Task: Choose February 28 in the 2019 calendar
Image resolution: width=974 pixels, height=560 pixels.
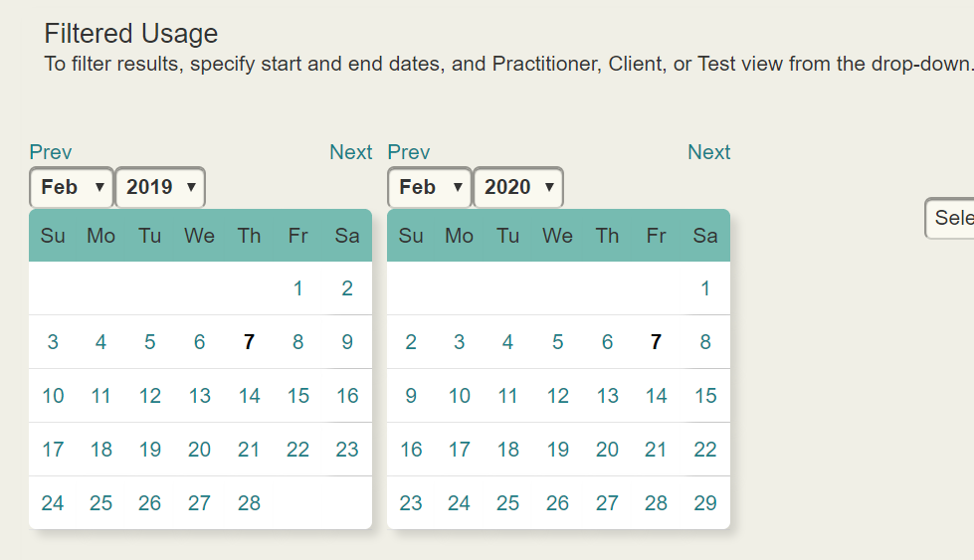Action: [249, 503]
